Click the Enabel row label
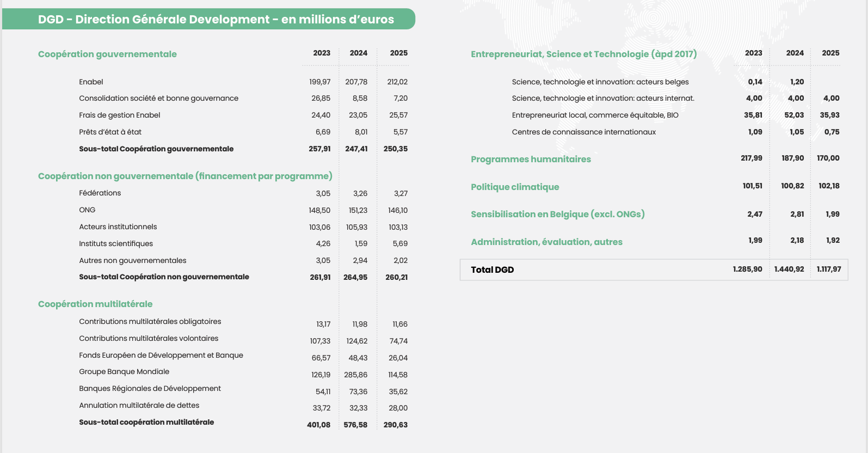 coord(91,82)
